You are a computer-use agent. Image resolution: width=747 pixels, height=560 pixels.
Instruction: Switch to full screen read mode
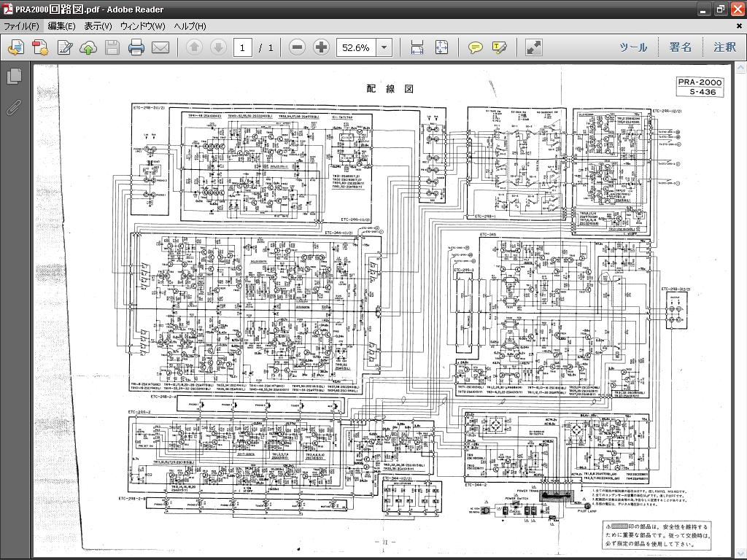point(533,47)
